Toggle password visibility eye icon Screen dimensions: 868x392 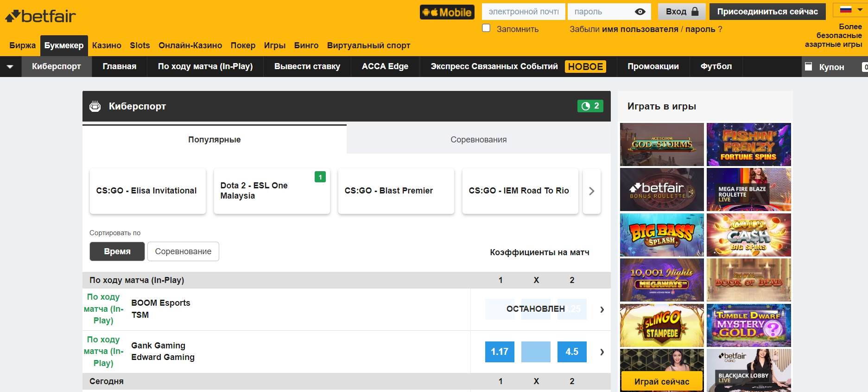pyautogui.click(x=640, y=12)
